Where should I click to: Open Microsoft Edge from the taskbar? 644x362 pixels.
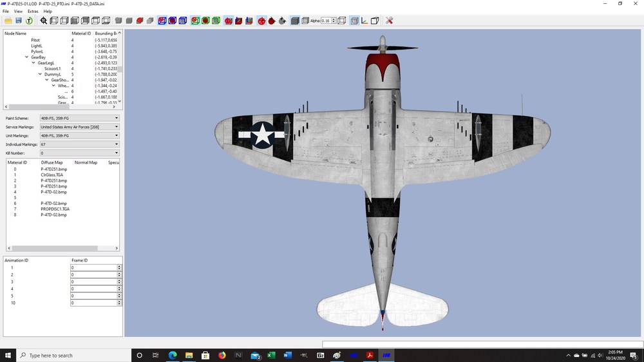click(173, 356)
